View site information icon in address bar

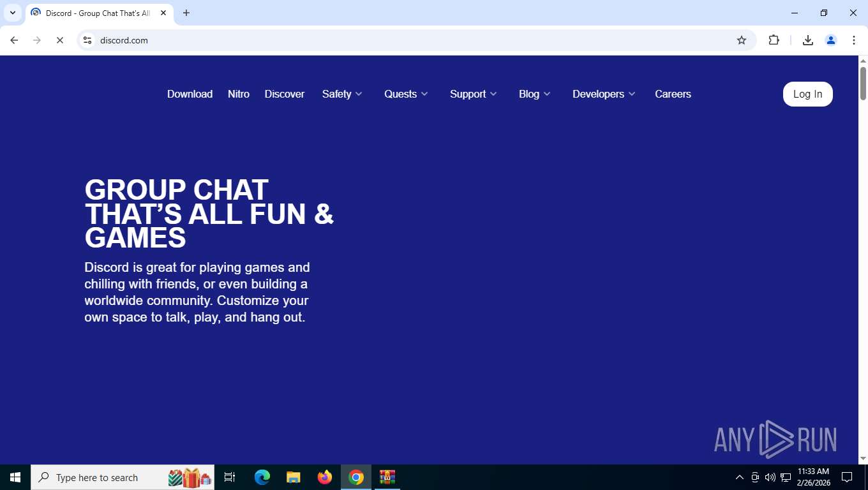pos(87,40)
